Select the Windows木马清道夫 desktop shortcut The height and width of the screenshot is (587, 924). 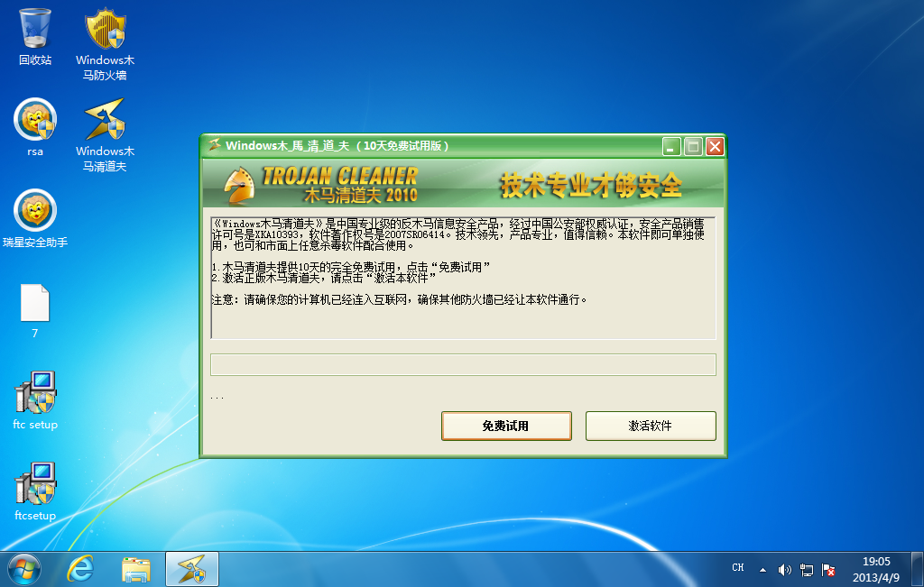pyautogui.click(x=105, y=135)
